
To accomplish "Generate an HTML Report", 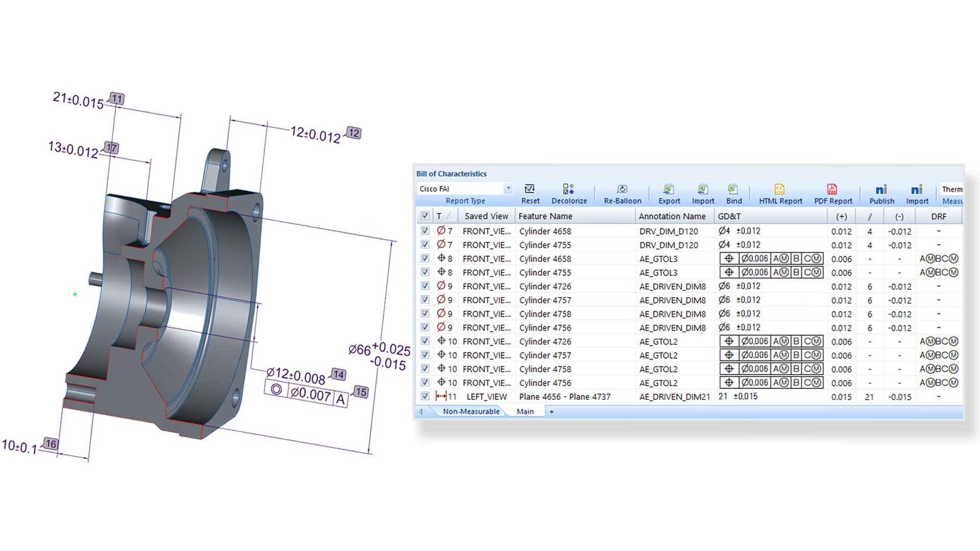I will click(780, 189).
